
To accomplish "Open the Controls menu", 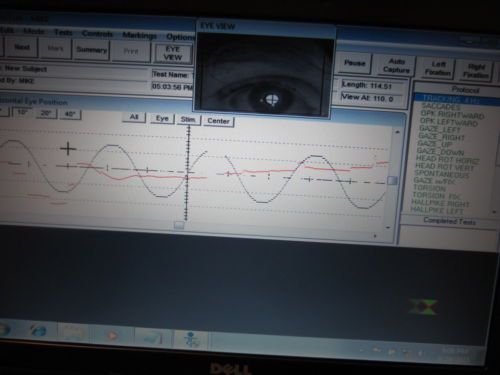I will 97,34.
